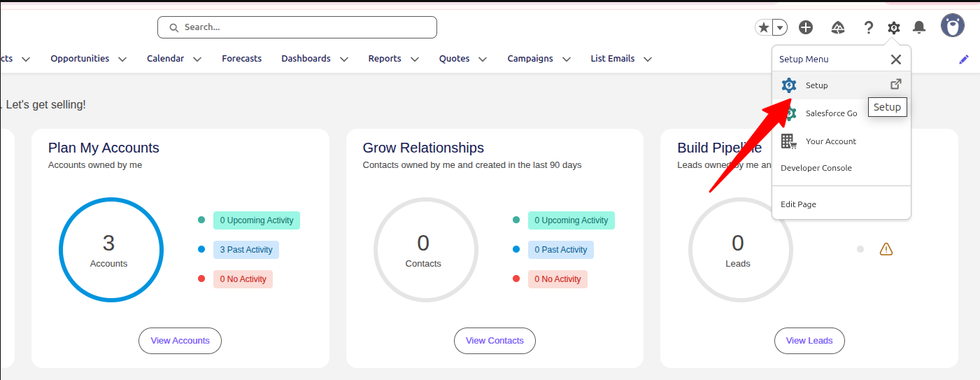Open the global actions plus icon
This screenshot has width=980, height=380.
tap(806, 27)
